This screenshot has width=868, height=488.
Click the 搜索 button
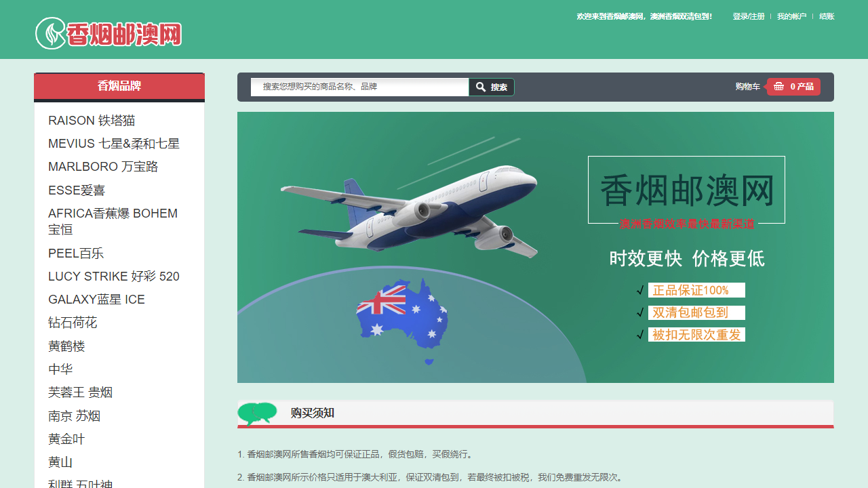coord(492,87)
